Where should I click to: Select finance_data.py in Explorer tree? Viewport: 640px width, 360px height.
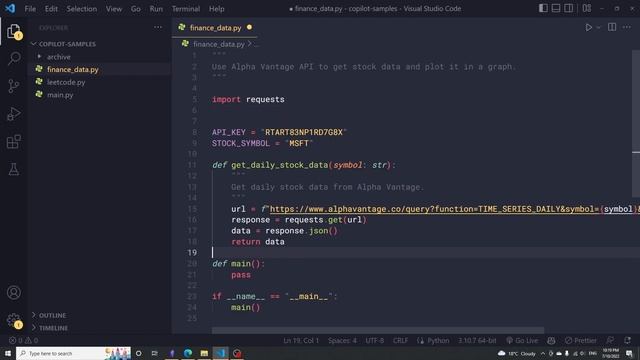pyautogui.click(x=73, y=69)
